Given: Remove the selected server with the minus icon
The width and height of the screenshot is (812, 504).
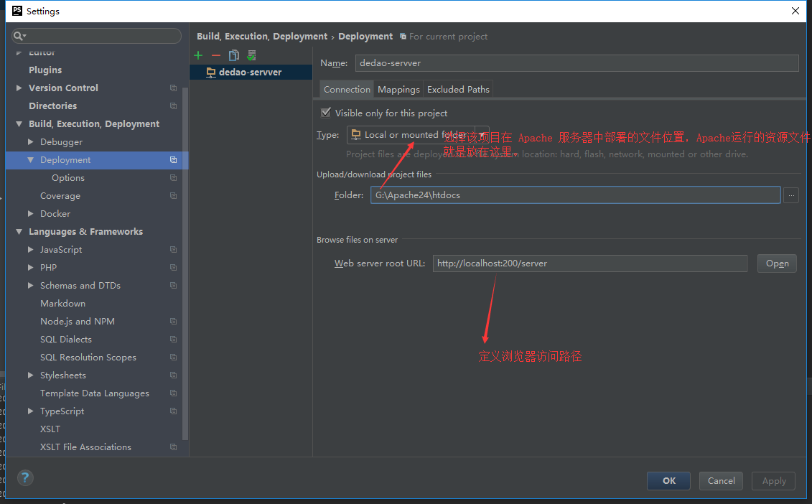Looking at the screenshot, I should pyautogui.click(x=215, y=55).
